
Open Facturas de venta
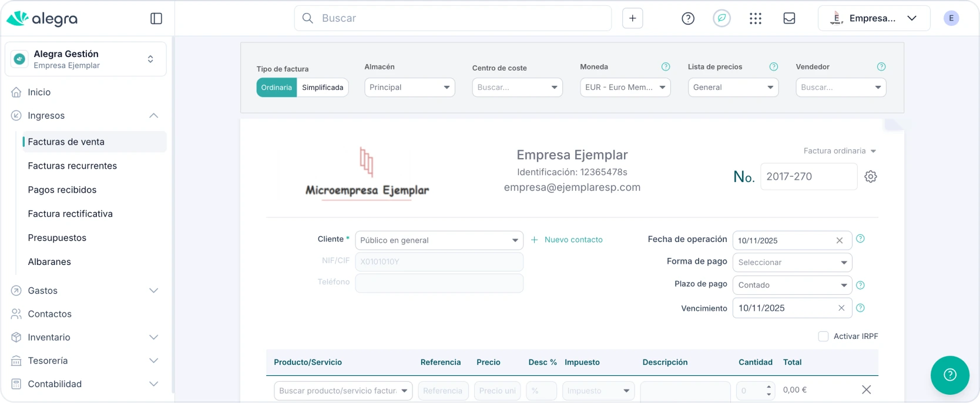[94, 142]
